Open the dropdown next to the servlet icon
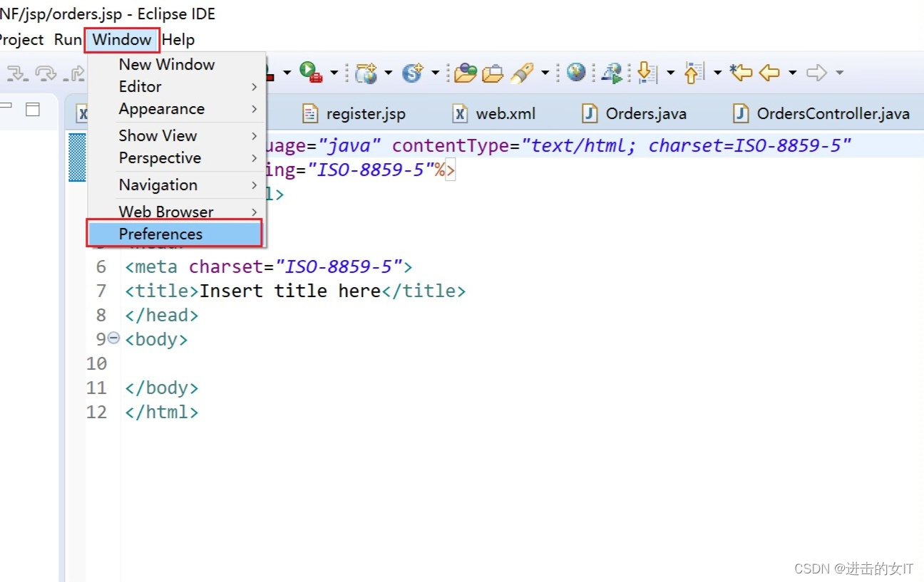This screenshot has width=924, height=582. [x=435, y=73]
